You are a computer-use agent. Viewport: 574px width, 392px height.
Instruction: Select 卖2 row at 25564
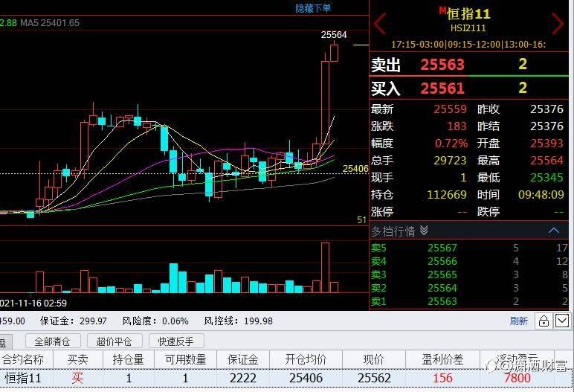(x=469, y=288)
